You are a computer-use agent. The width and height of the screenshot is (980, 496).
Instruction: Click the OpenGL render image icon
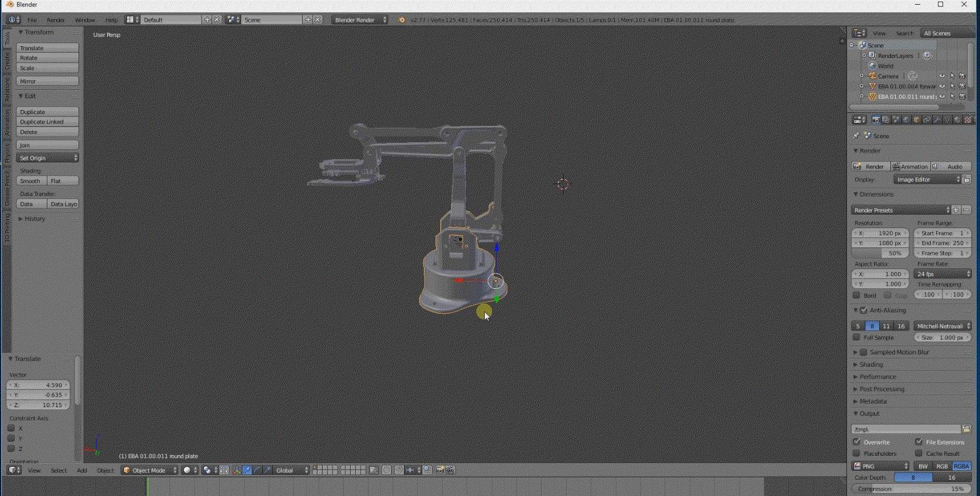(440, 470)
